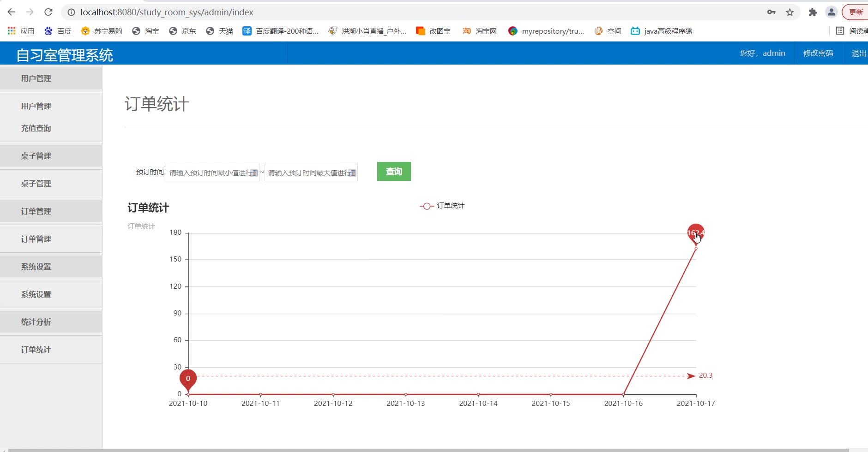Click the horizontal scrollbar at page bottom
The height and width of the screenshot is (452, 868).
pos(428,450)
